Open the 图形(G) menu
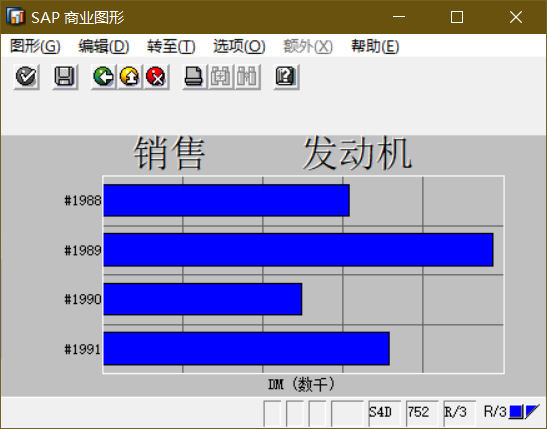The width and height of the screenshot is (547, 429). pyautogui.click(x=35, y=46)
